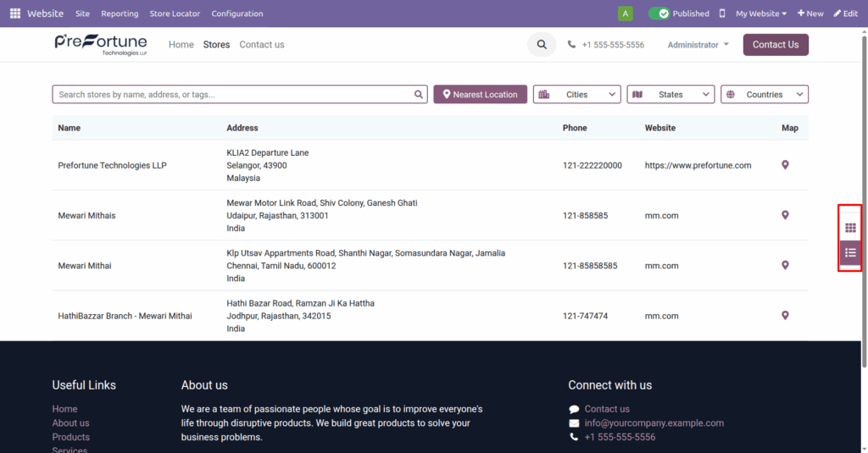Open the Reporting menu
868x453 pixels.
point(120,14)
